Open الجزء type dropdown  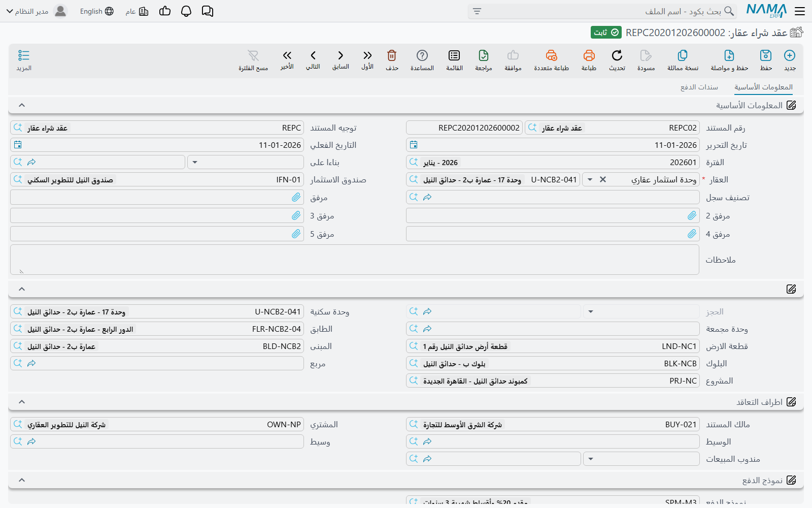tap(591, 312)
